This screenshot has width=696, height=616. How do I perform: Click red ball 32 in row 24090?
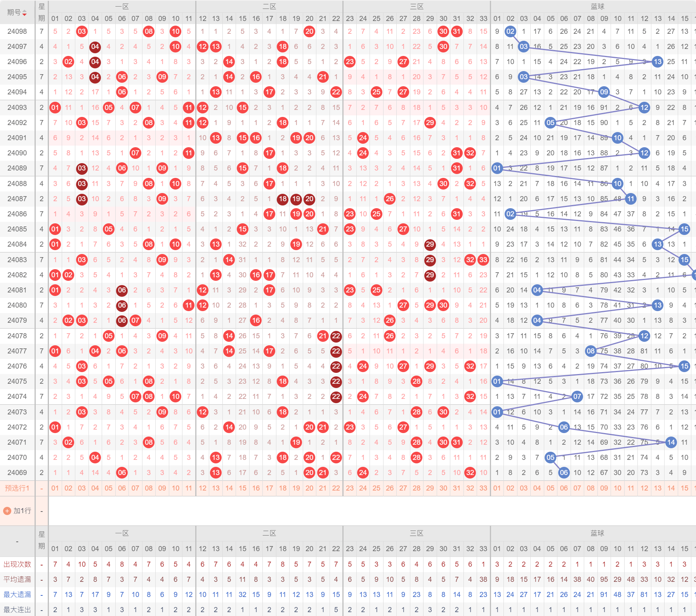470,153
